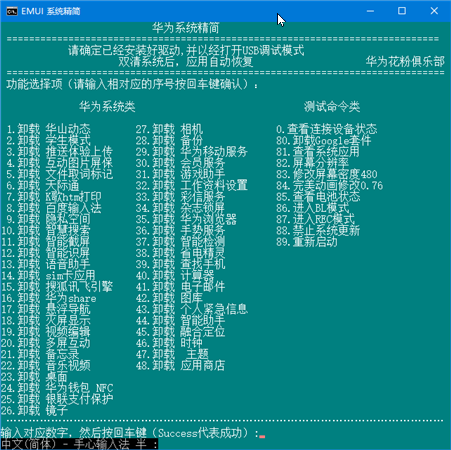Click the 华为系统类 column heading
The width and height of the screenshot is (451, 450).
pos(107,107)
